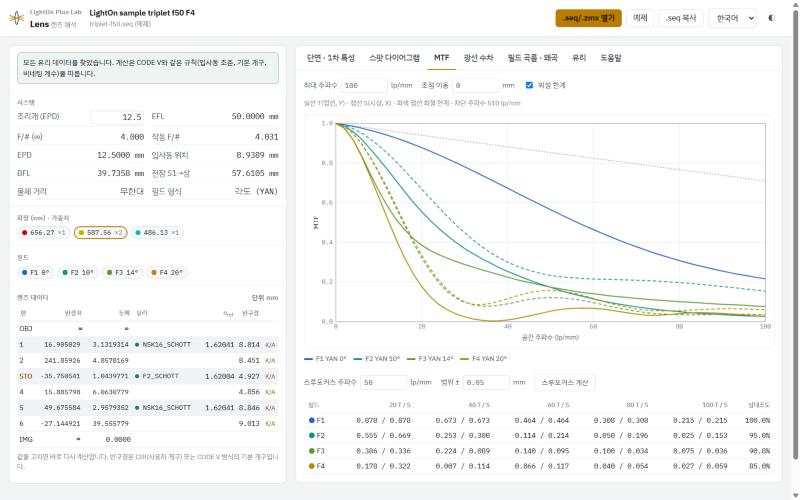Click thickness value 39.555779 of surface 6
Image resolution: width=800 pixels, height=500 pixels.
(x=110, y=423)
